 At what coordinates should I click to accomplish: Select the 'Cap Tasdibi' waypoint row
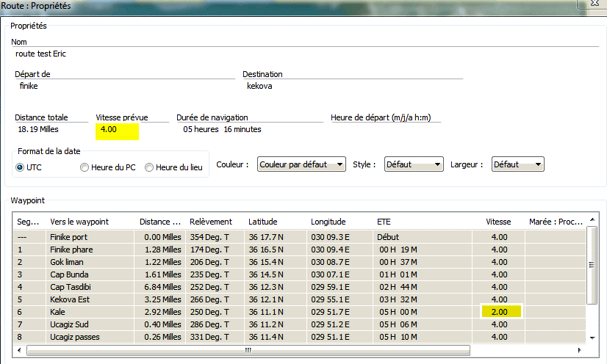pyautogui.click(x=300, y=287)
